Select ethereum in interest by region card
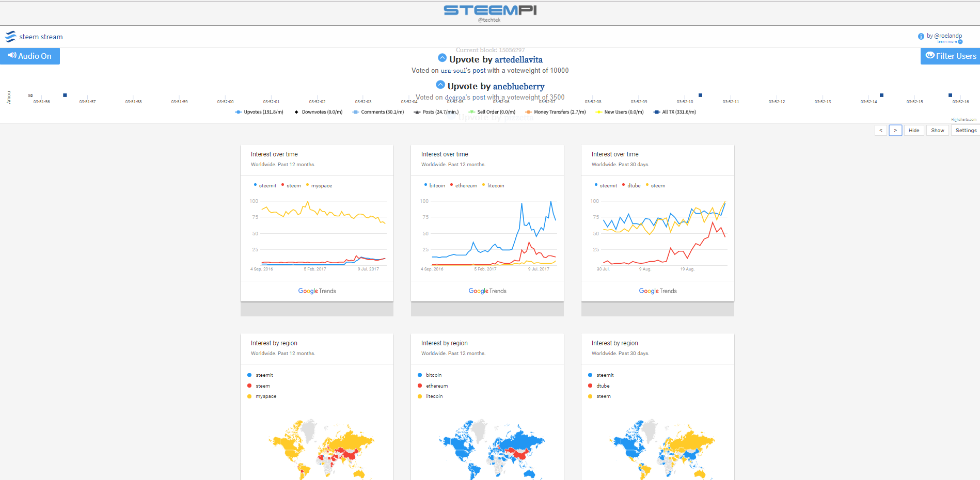The image size is (980, 480). click(433, 386)
